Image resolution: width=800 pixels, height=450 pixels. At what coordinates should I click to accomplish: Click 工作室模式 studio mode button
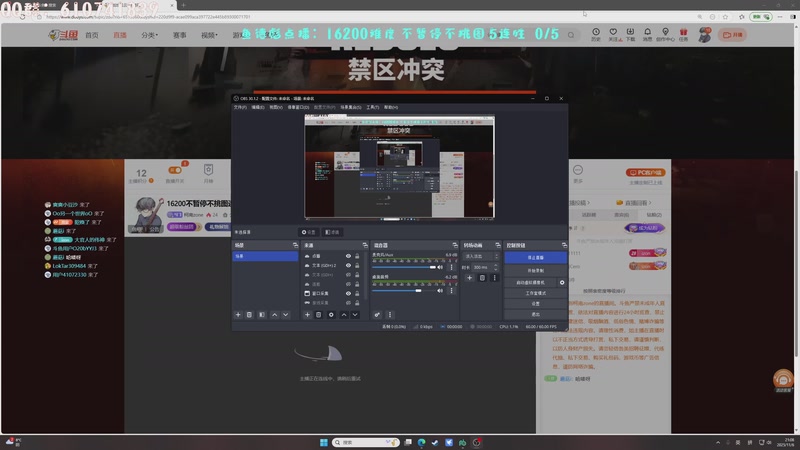[x=536, y=293]
